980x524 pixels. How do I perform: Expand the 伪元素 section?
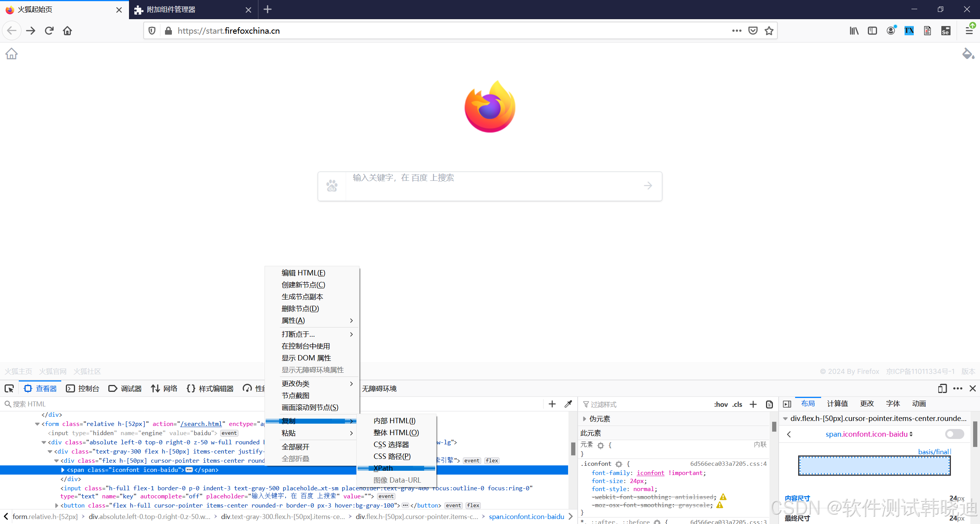click(585, 419)
